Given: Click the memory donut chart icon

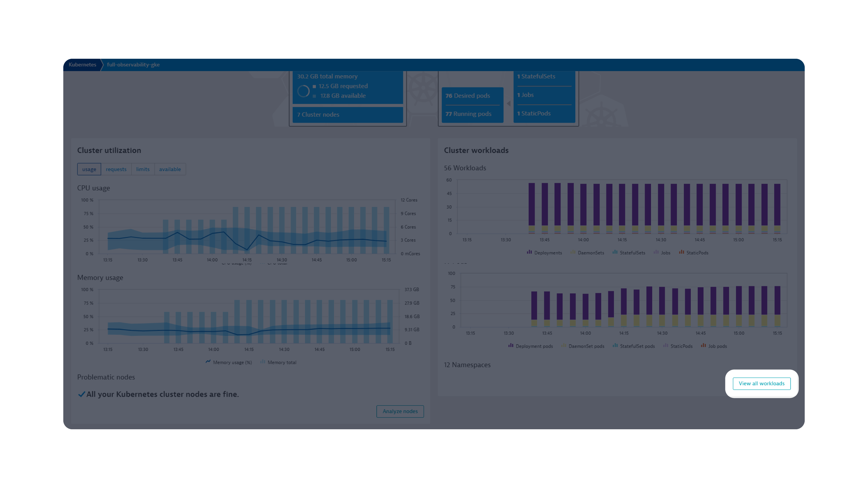Looking at the screenshot, I should point(303,91).
